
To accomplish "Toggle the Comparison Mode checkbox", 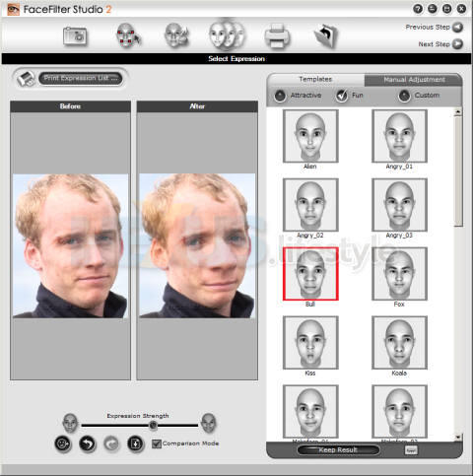I will click(157, 443).
